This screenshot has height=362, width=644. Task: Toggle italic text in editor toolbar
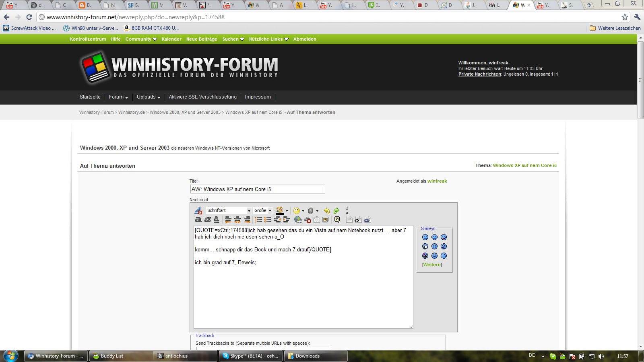pos(207,220)
